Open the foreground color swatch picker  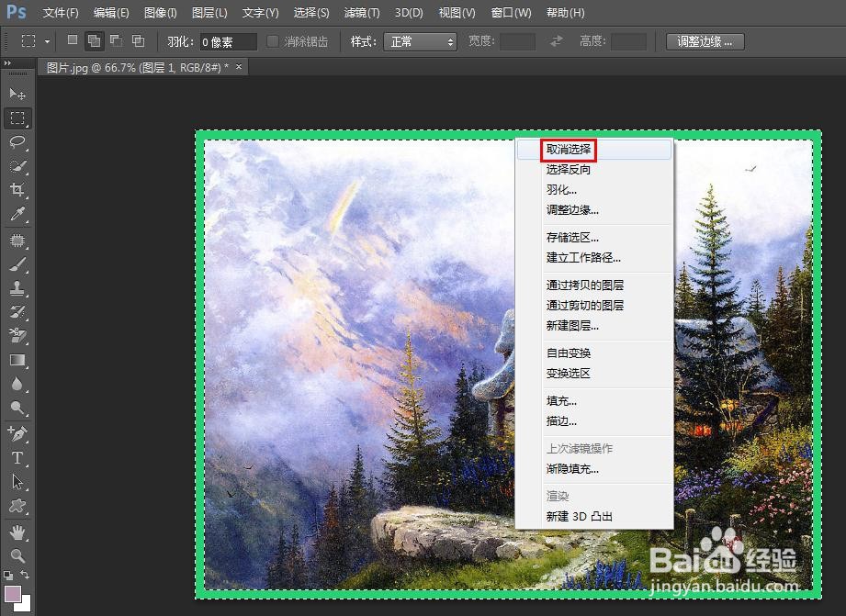pos(15,592)
